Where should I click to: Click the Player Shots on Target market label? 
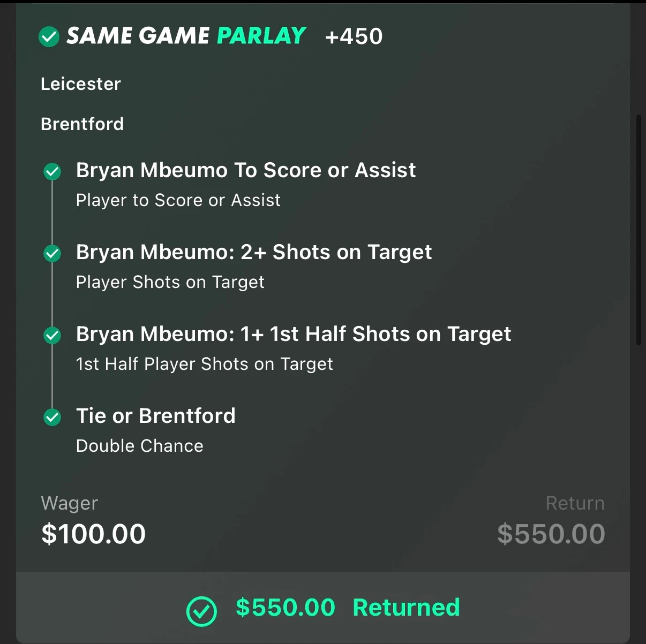[170, 282]
